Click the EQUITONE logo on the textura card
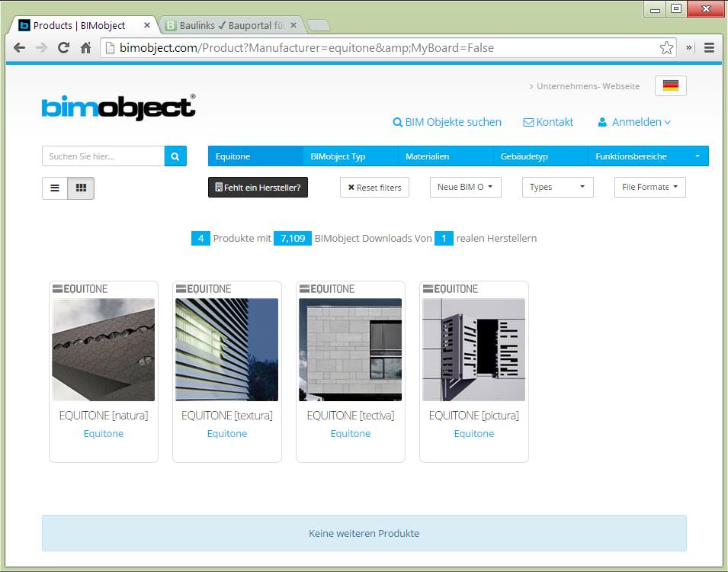 point(204,289)
